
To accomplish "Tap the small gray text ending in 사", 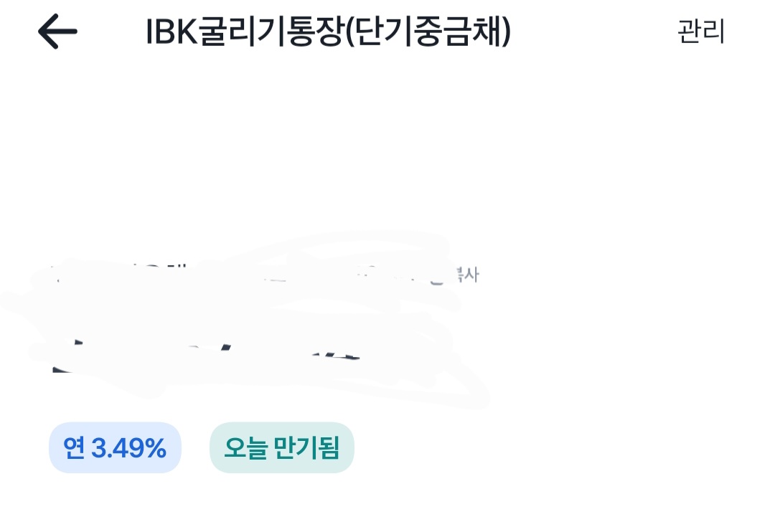I will click(466, 275).
